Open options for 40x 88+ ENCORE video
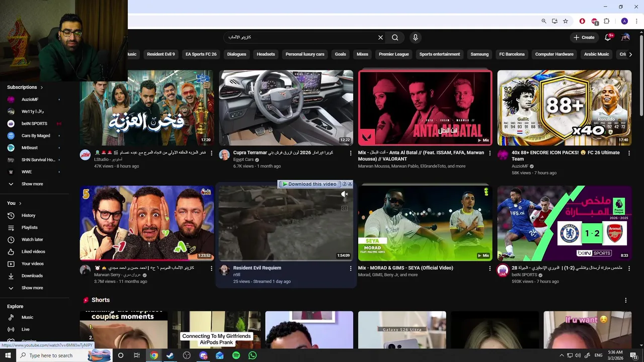The height and width of the screenshot is (362, 644). point(629,153)
